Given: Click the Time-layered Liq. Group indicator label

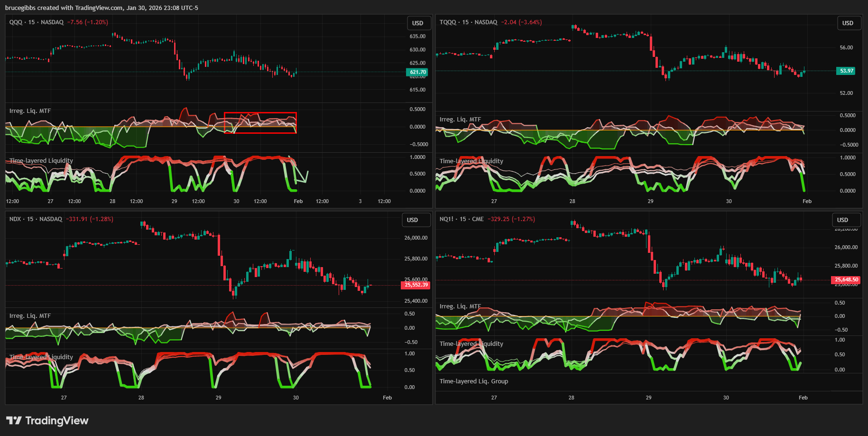Looking at the screenshot, I should coord(473,381).
